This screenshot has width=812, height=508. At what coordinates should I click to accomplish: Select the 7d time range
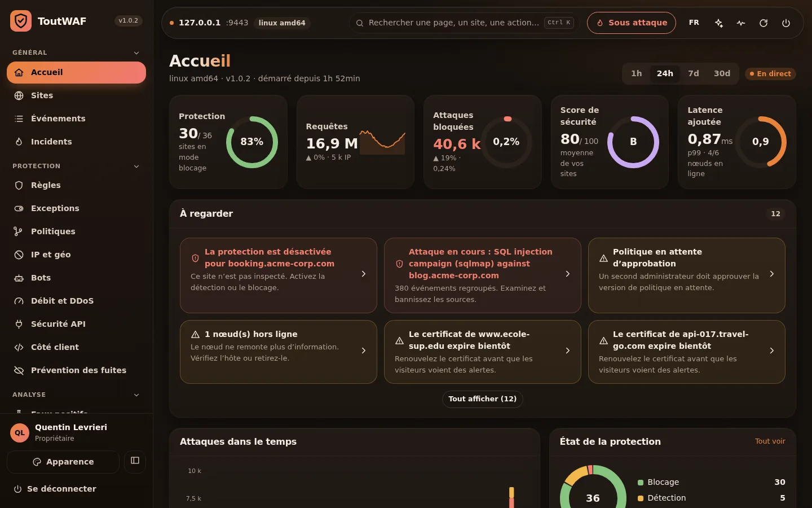[694, 73]
